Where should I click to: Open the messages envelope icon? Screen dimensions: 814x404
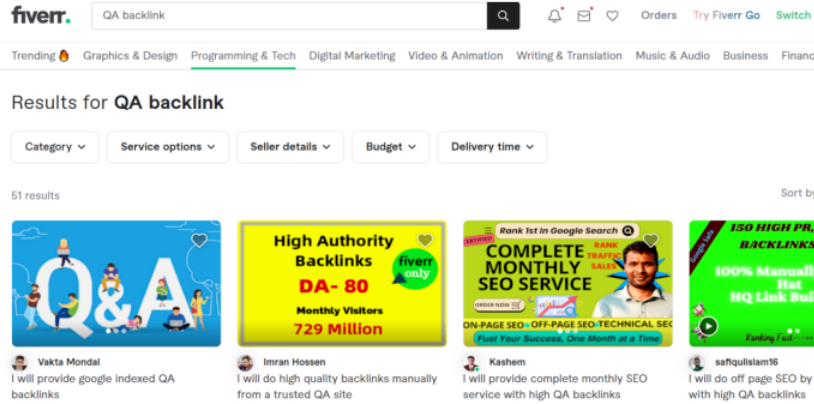click(x=584, y=16)
